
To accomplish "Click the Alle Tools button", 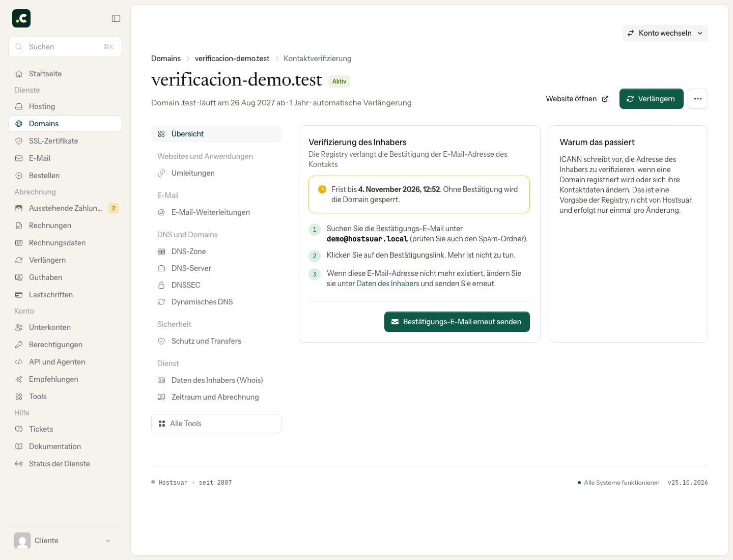I will tap(216, 424).
